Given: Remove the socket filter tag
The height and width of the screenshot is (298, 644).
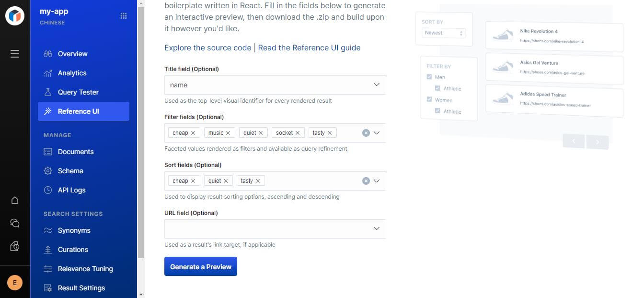Looking at the screenshot, I should click(x=298, y=133).
